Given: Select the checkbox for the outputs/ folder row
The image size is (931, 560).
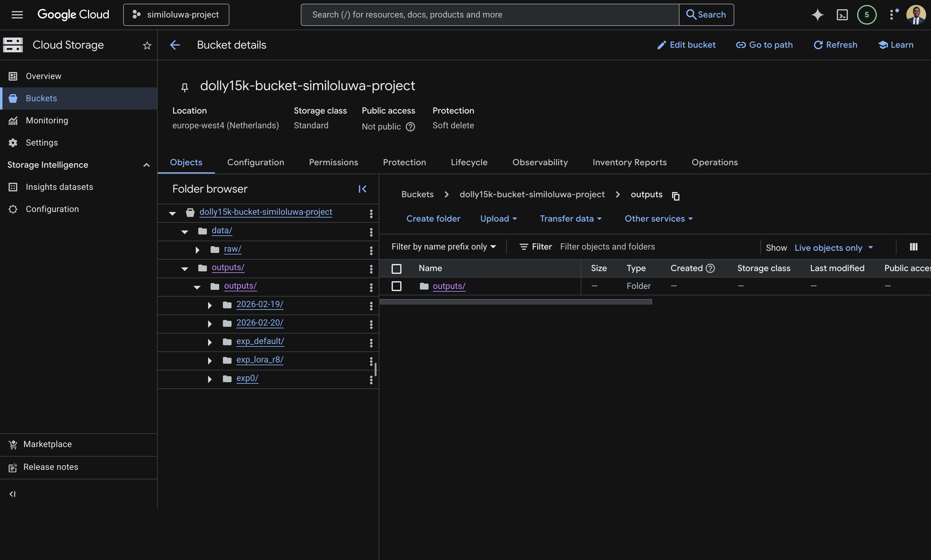Looking at the screenshot, I should pos(397,286).
